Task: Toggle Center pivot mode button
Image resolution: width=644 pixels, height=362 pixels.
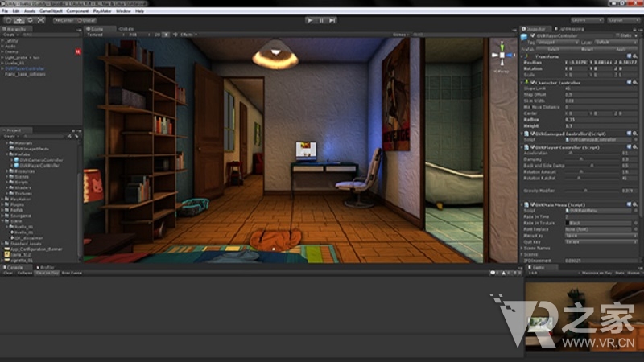Action: (64, 20)
